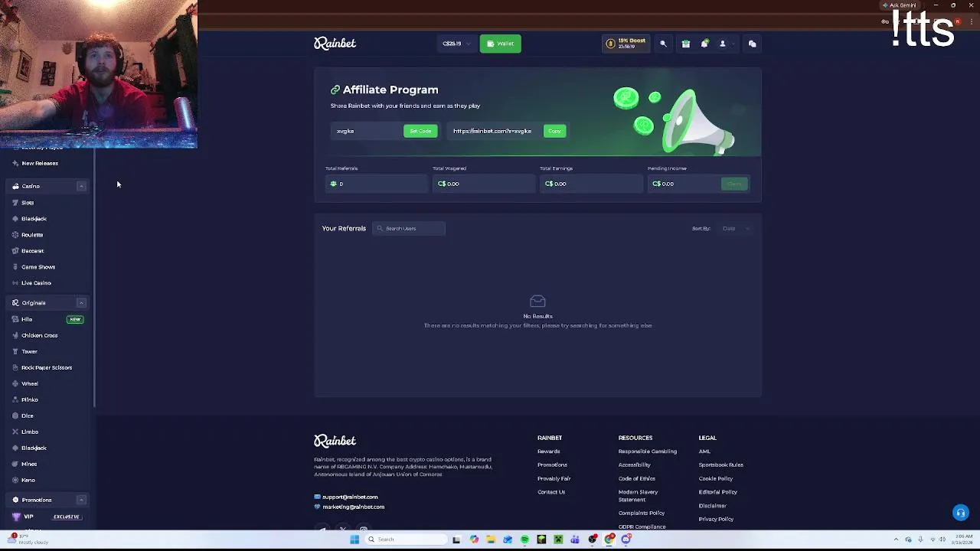Click footer Promotions link

(552, 465)
